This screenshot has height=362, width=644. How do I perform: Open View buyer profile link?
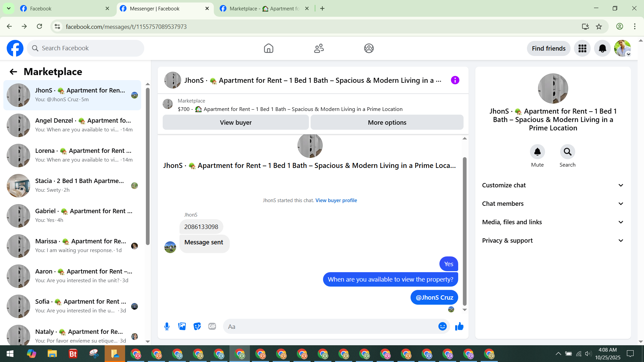tap(336, 200)
